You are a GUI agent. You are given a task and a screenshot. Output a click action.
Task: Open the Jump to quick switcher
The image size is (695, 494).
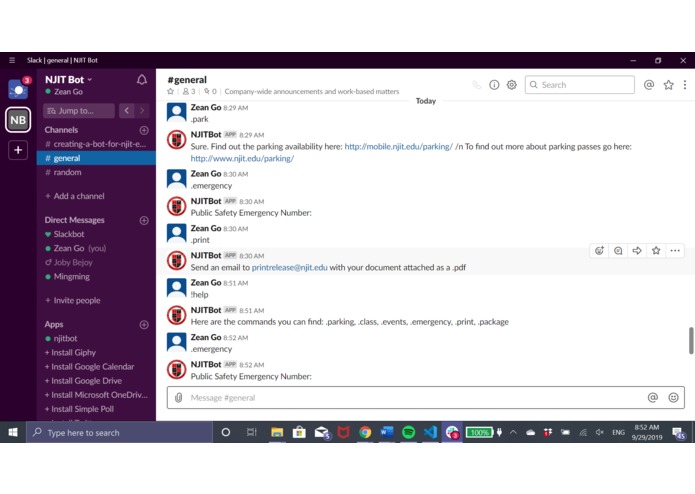(x=79, y=111)
